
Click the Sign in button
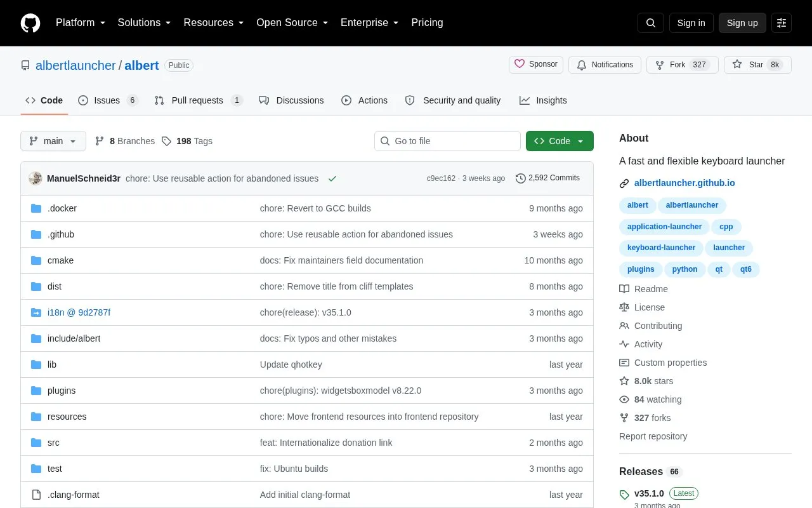(691, 23)
